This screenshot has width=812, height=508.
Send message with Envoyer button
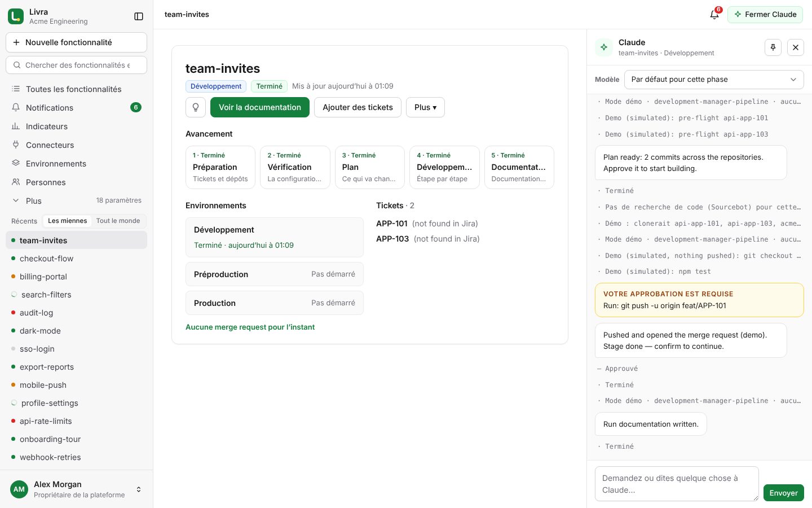pyautogui.click(x=783, y=493)
